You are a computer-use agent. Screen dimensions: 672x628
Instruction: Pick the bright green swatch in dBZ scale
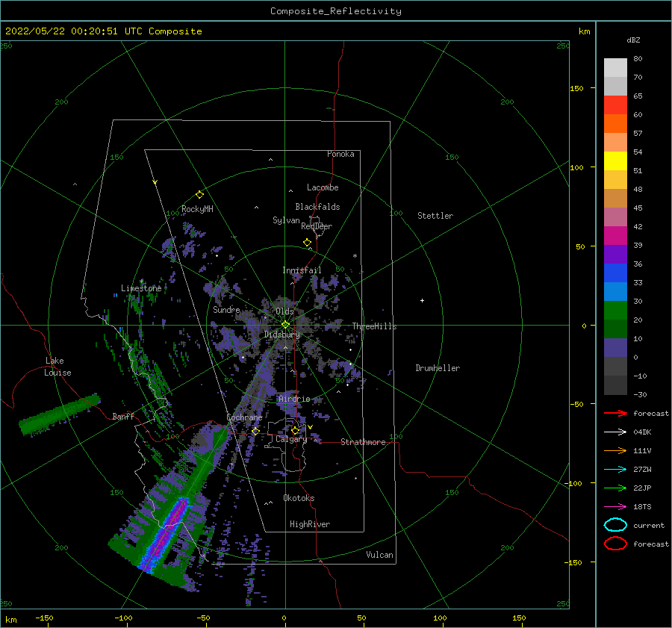coord(615,310)
